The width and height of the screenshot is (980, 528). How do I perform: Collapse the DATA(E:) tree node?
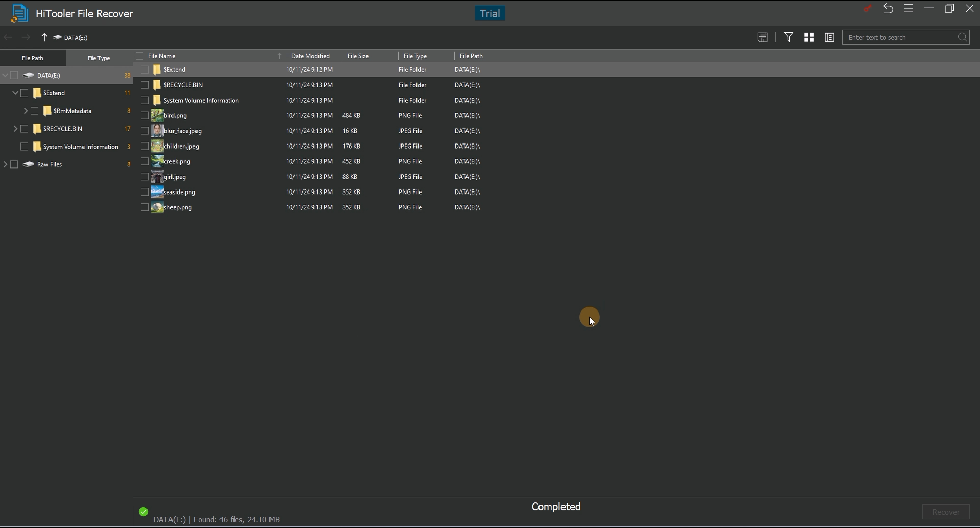coord(5,75)
